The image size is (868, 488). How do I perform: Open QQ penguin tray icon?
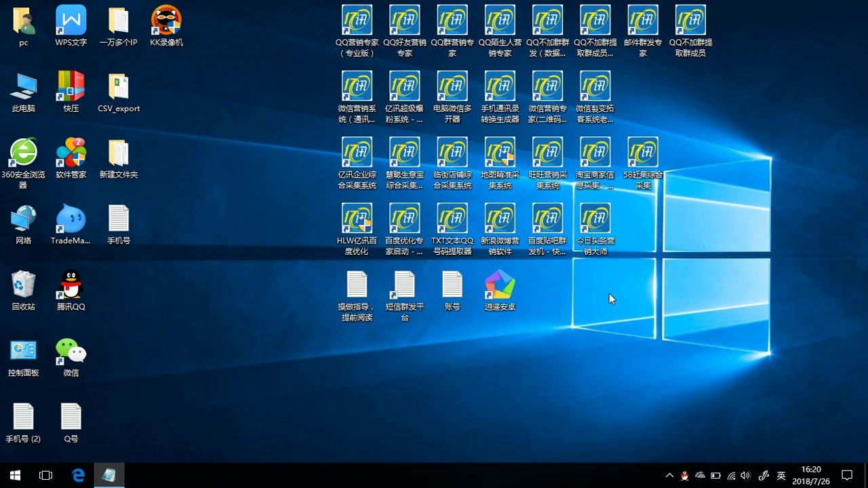point(685,475)
